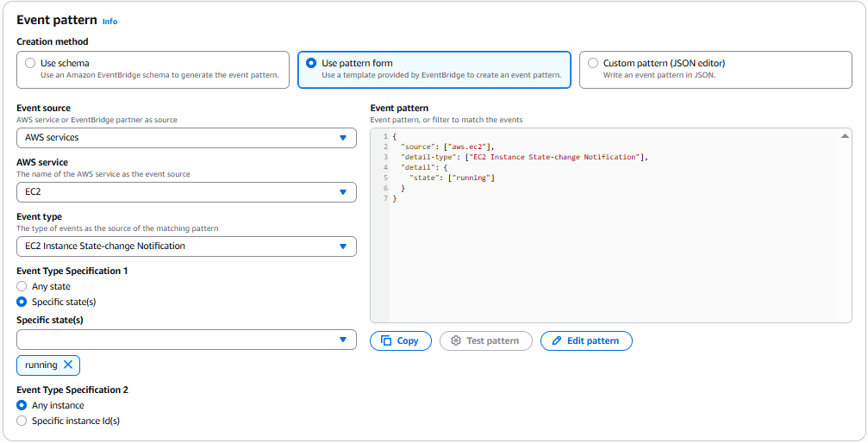Open the Event type dropdown
Image resolution: width=868 pixels, height=443 pixels.
coord(186,246)
